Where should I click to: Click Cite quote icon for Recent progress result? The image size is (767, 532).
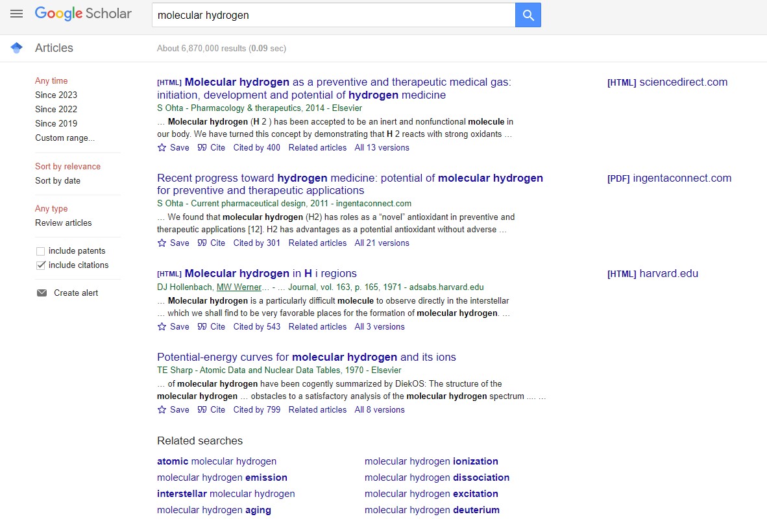[202, 243]
